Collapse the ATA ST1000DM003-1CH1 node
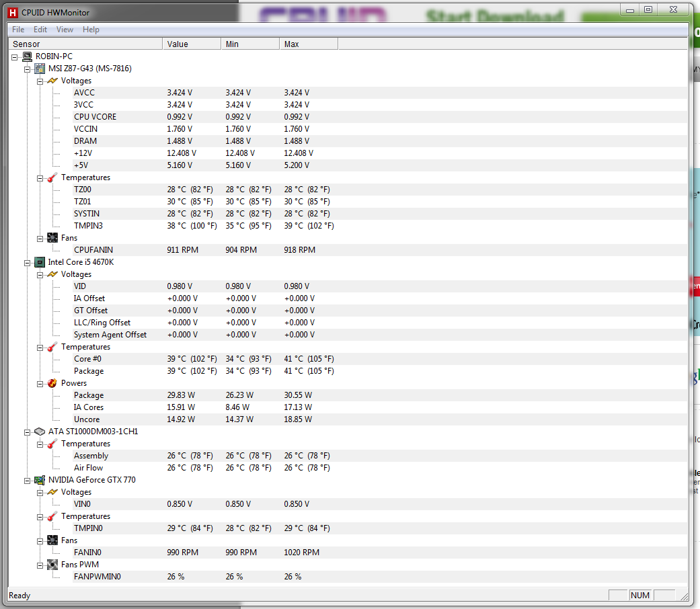Image resolution: width=700 pixels, height=609 pixels. coord(27,432)
